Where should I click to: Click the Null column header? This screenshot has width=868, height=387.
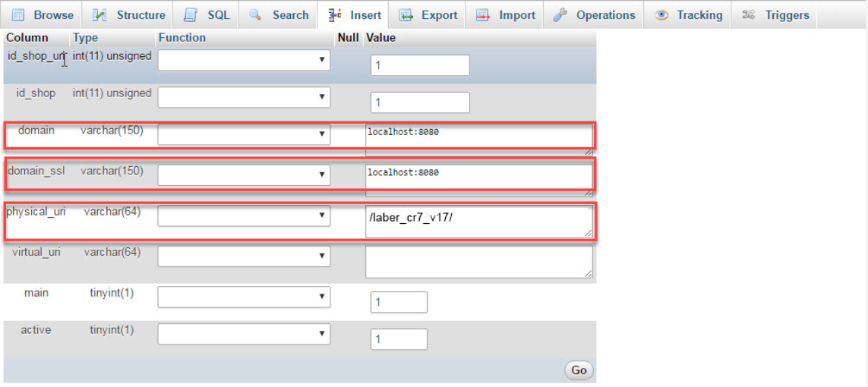tap(349, 38)
